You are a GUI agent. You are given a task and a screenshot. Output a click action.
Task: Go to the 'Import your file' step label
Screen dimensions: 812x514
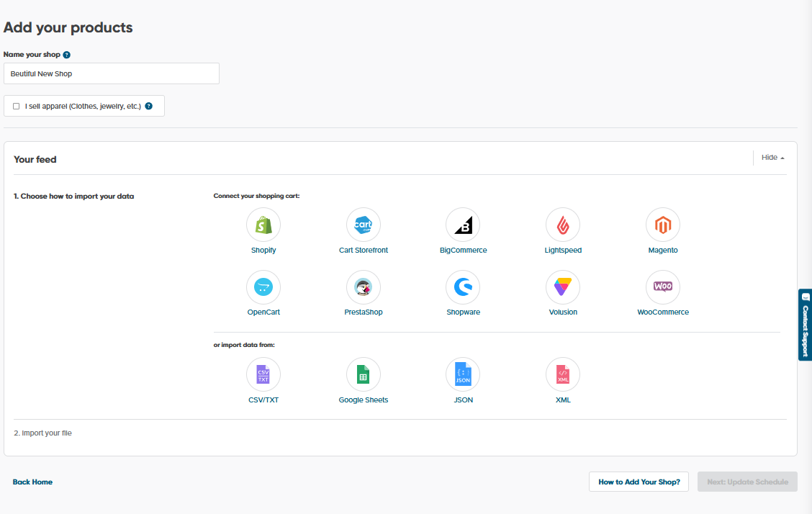point(42,433)
